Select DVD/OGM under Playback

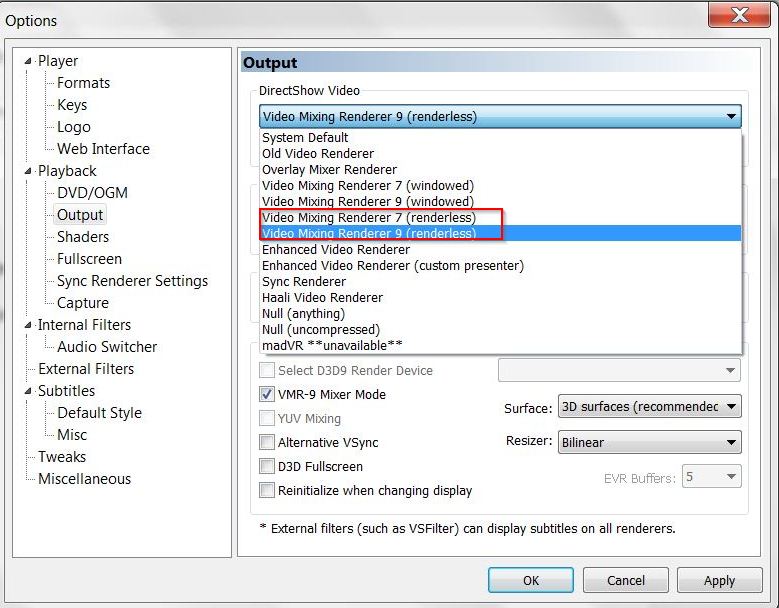[92, 193]
